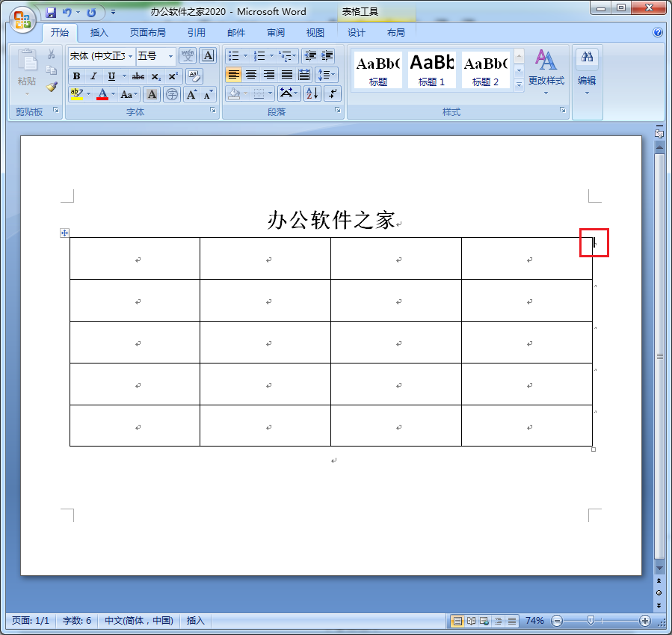Select the Format Painter brush
The height and width of the screenshot is (635, 672).
(x=52, y=87)
